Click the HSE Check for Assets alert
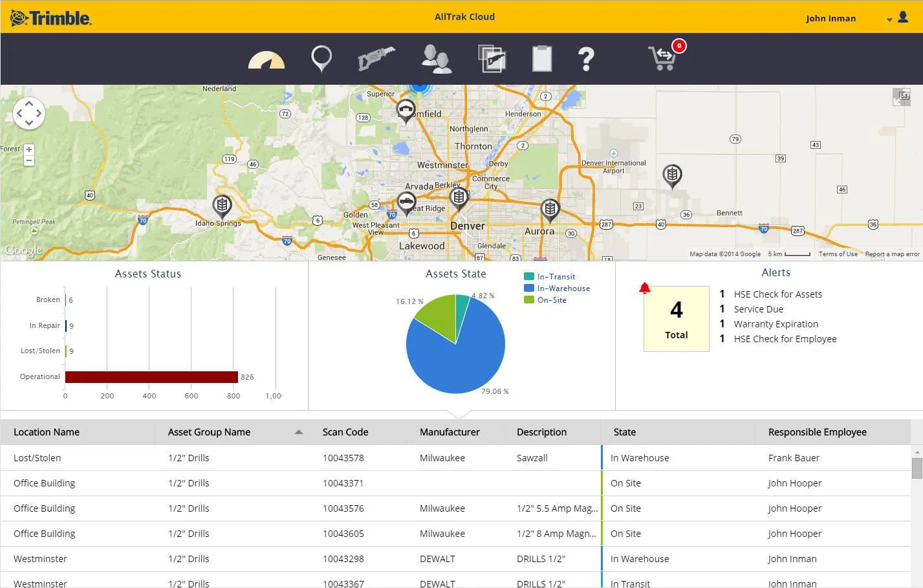Image resolution: width=923 pixels, height=588 pixels. 777,294
